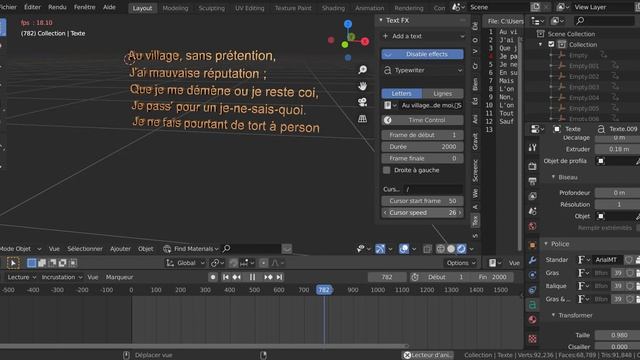
Task: Select the box select tool icon
Action: pos(13,263)
